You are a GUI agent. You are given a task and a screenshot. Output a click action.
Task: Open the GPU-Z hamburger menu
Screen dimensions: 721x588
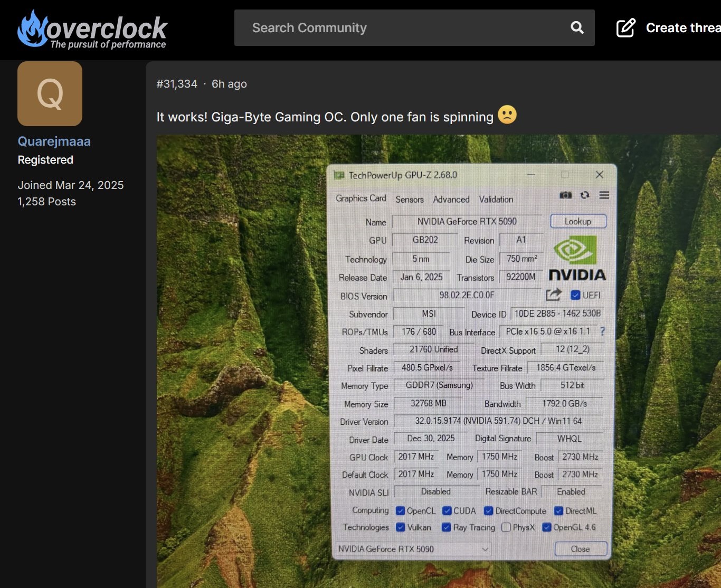click(604, 195)
